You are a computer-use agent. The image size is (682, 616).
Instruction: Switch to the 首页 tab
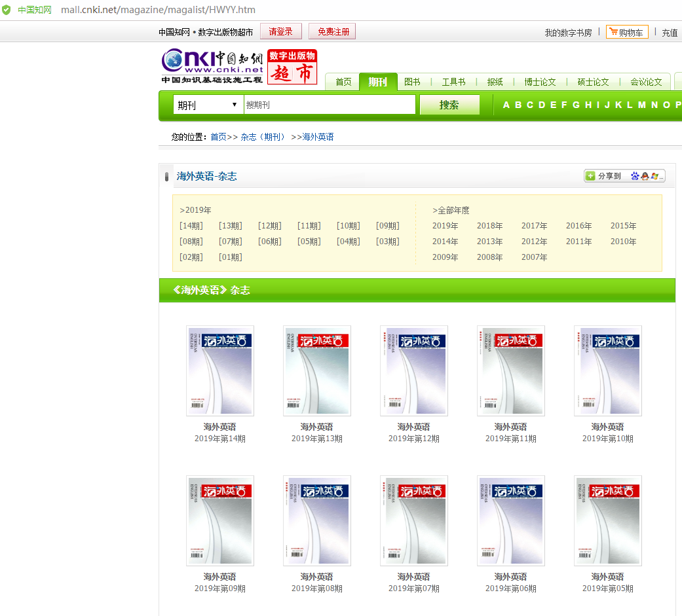pyautogui.click(x=343, y=82)
